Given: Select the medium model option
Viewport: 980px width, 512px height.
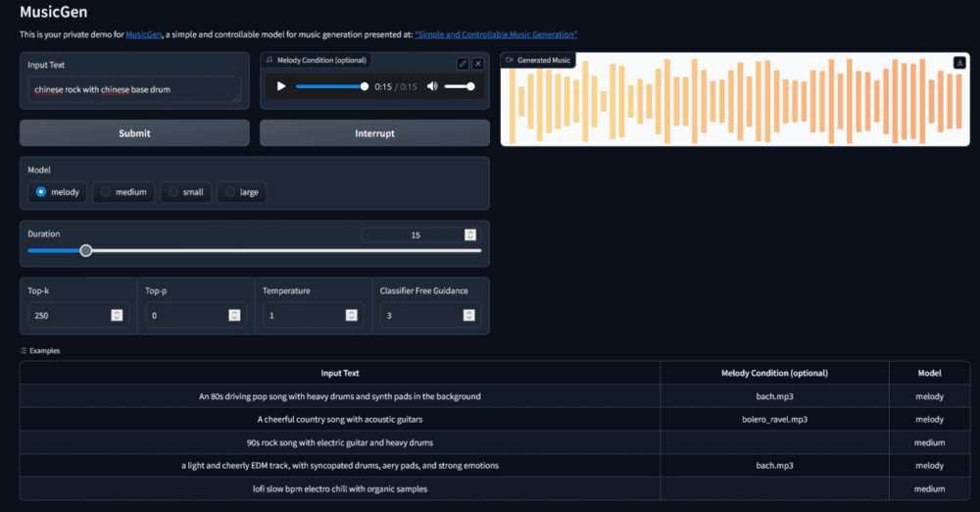Looking at the screenshot, I should [x=123, y=192].
